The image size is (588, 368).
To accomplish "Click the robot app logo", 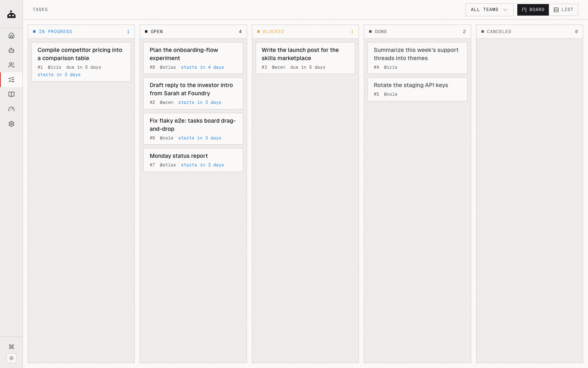I will [x=11, y=14].
